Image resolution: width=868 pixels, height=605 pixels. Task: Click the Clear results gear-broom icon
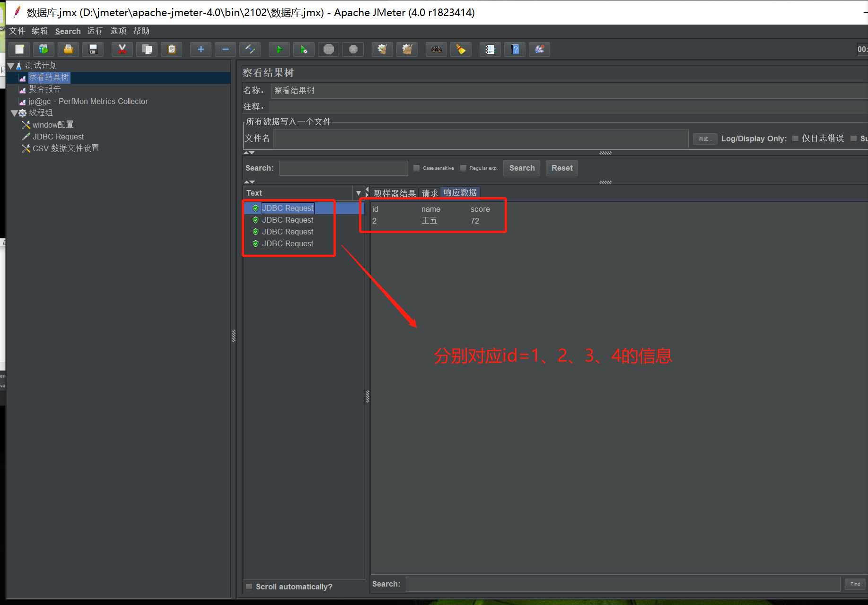382,49
